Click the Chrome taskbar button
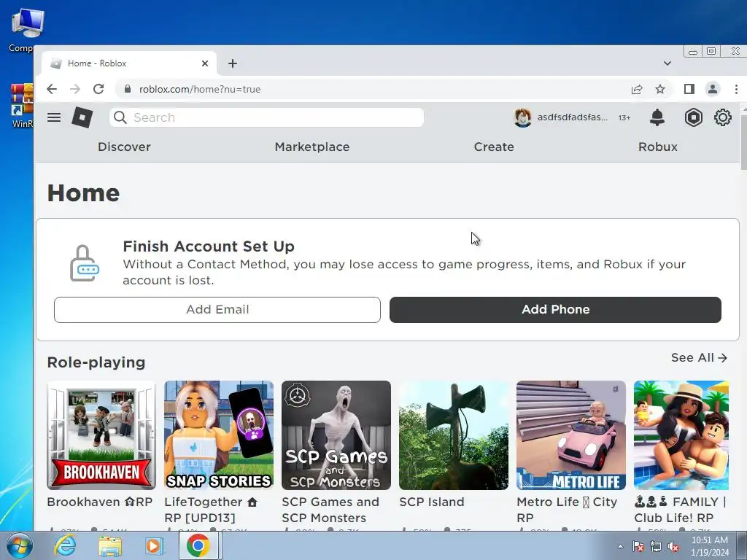The height and width of the screenshot is (560, 747). (x=198, y=545)
